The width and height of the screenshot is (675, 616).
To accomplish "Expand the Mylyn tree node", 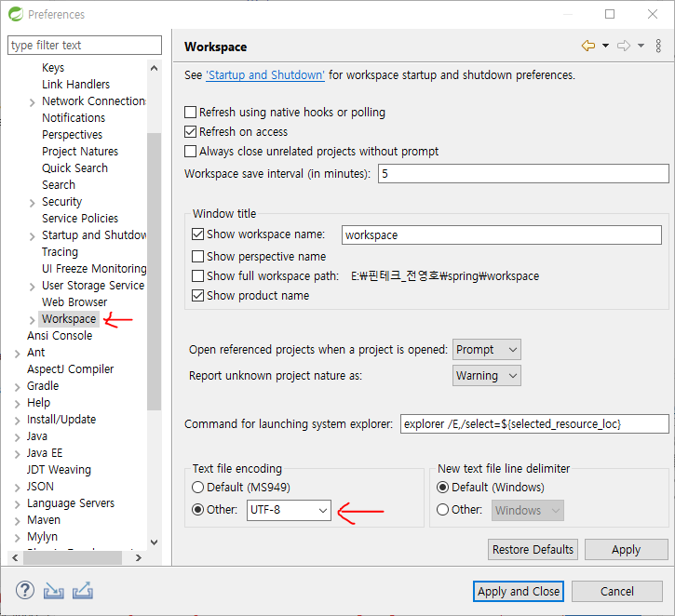I will point(17,538).
